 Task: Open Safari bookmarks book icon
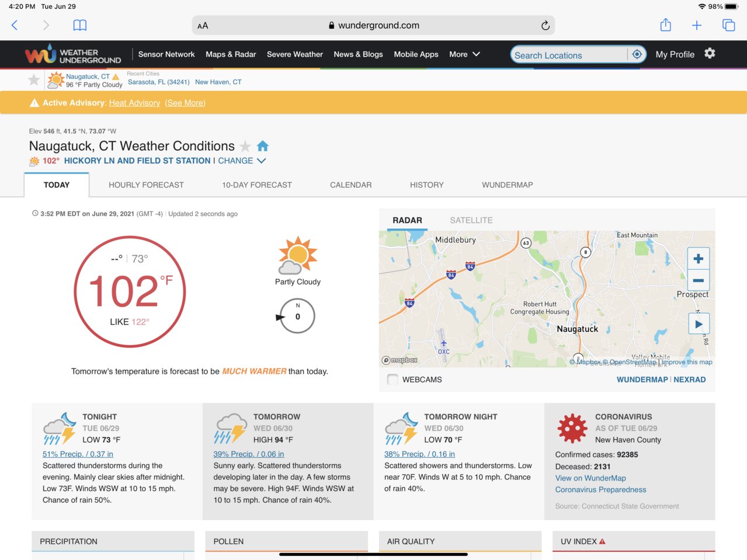(80, 25)
